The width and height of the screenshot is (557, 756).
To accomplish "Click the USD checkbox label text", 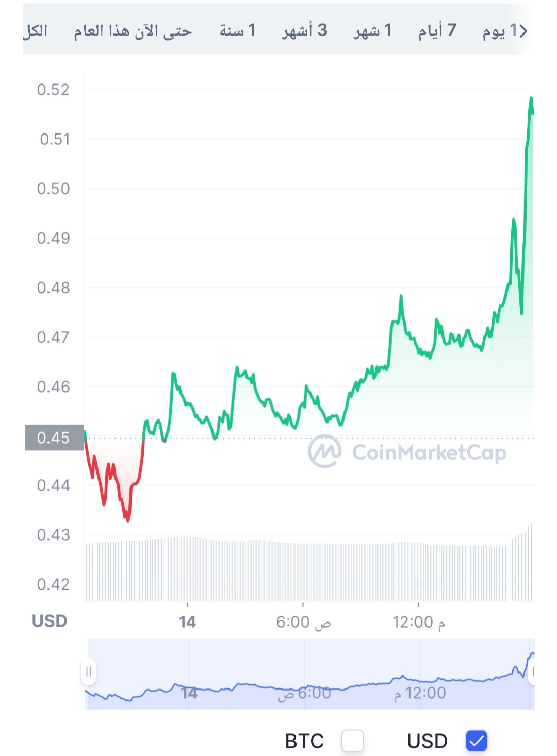I will click(427, 741).
